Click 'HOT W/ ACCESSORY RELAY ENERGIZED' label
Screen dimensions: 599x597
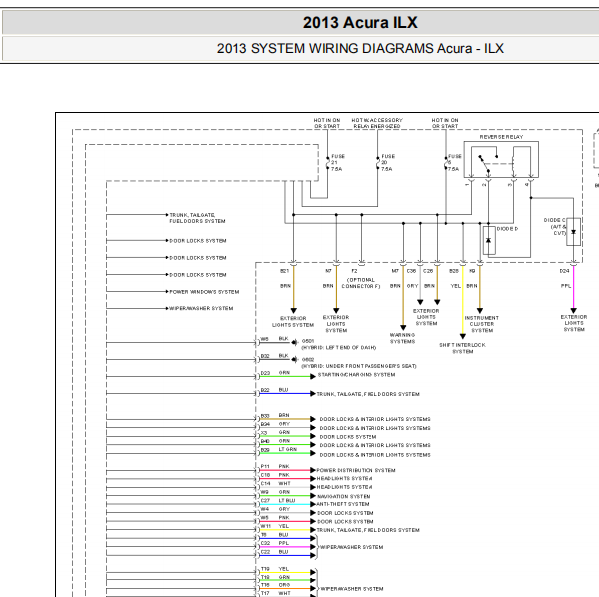coord(377,123)
